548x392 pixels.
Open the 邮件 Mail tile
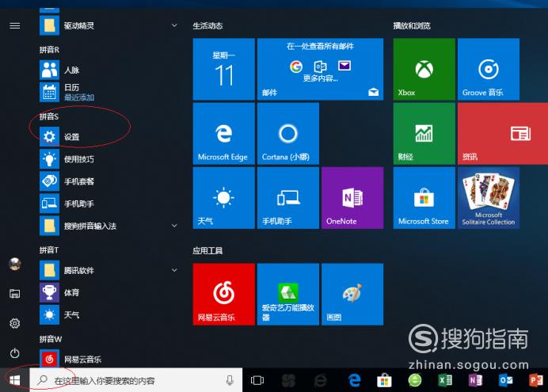(x=320, y=69)
